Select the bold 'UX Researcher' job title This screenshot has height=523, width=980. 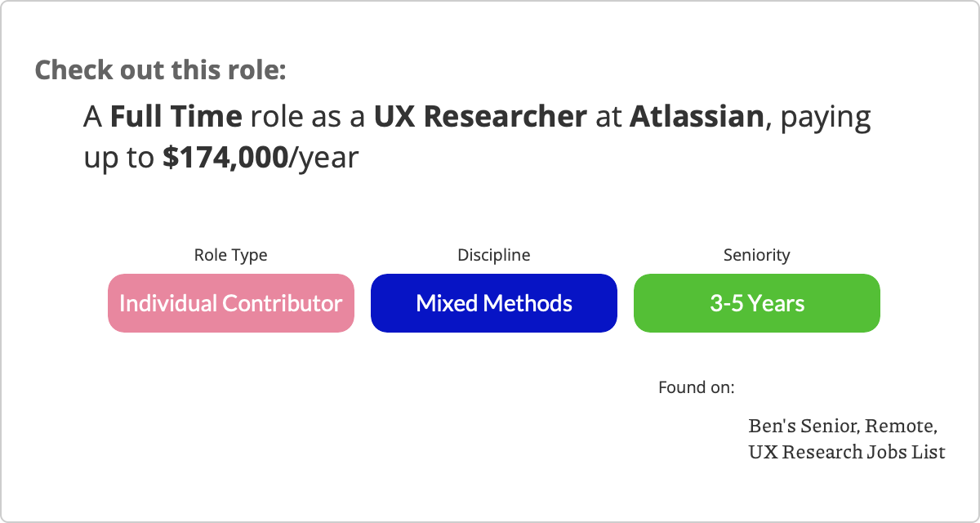click(480, 117)
